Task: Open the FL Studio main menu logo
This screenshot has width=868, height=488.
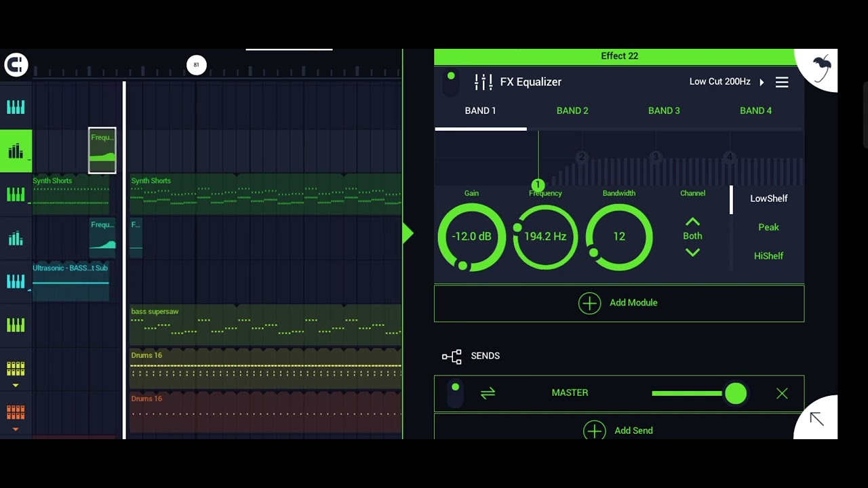Action: (x=16, y=64)
